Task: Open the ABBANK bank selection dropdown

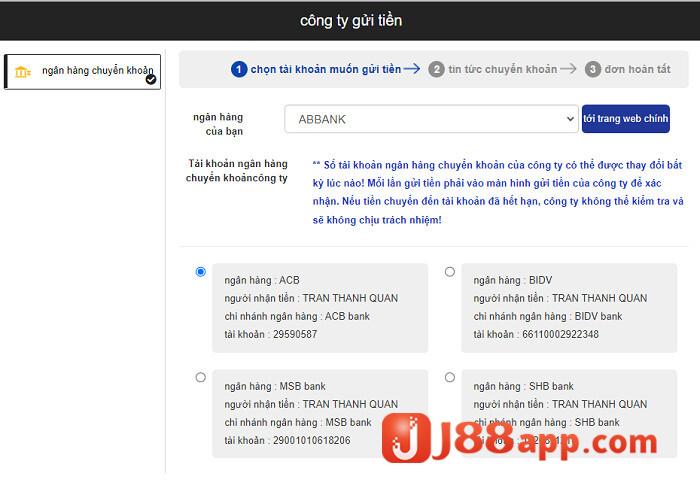Action: [x=430, y=119]
